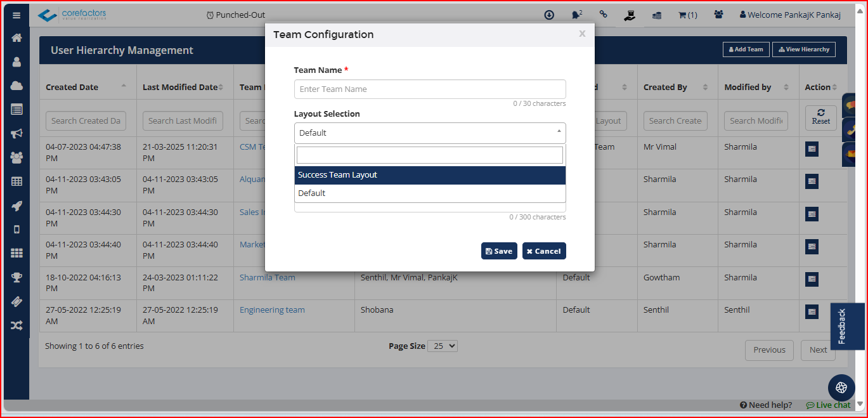The height and width of the screenshot is (418, 868).
Task: Focus the Search Created By filter
Action: click(675, 121)
